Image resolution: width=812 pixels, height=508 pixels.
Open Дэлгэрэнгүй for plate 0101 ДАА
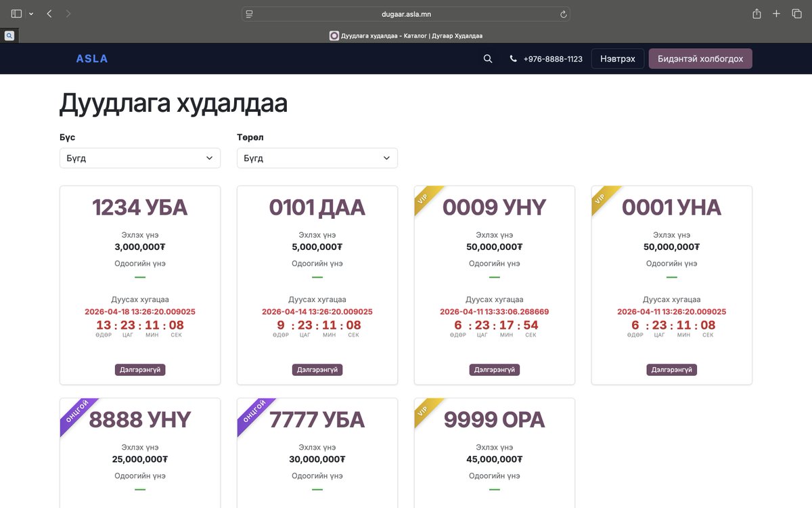tap(317, 370)
